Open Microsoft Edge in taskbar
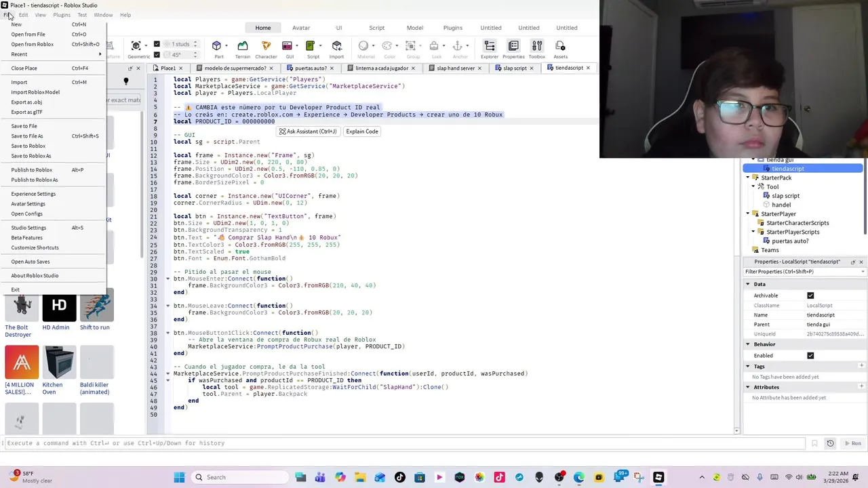 [x=578, y=477]
